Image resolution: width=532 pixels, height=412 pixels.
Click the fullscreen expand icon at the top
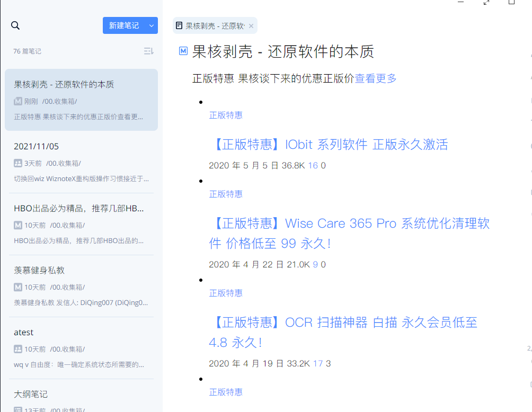[486, 2]
